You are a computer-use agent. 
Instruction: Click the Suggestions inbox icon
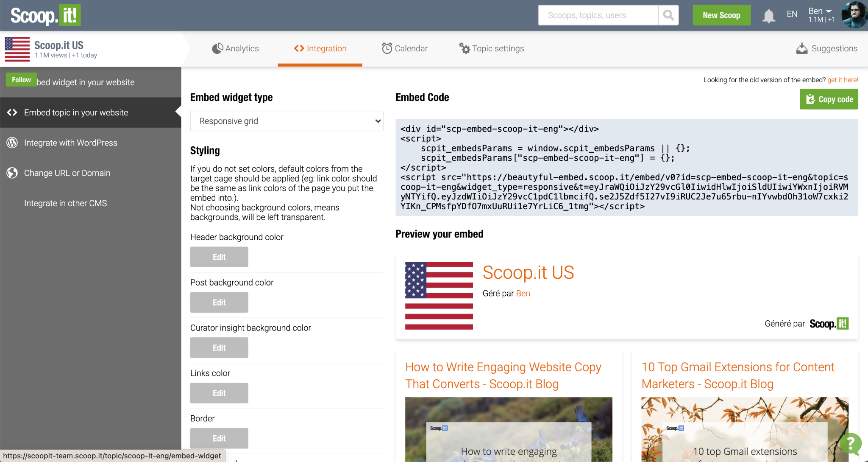coord(801,49)
